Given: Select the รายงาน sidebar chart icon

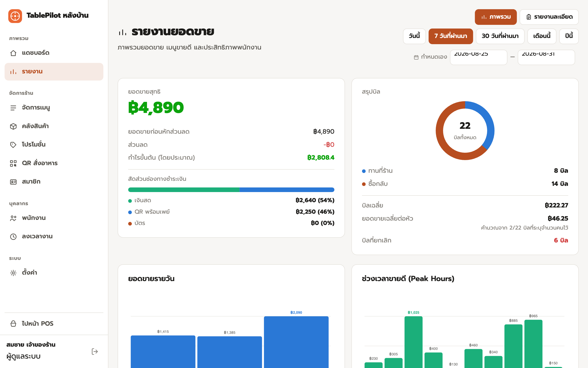Looking at the screenshot, I should 13,72.
